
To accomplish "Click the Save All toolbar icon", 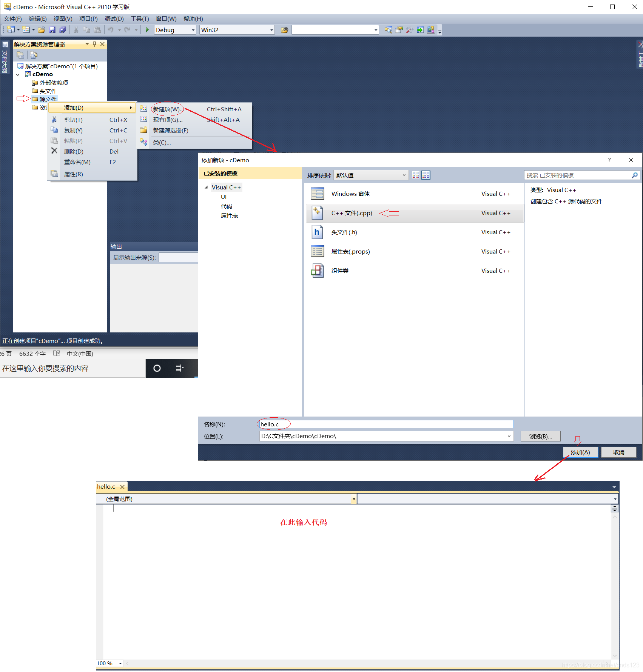I will (63, 30).
